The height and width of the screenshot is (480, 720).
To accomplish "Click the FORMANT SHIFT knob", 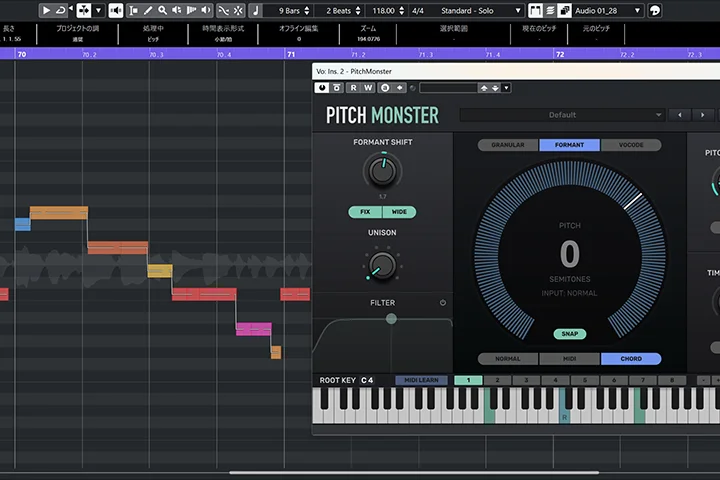I will click(382, 171).
